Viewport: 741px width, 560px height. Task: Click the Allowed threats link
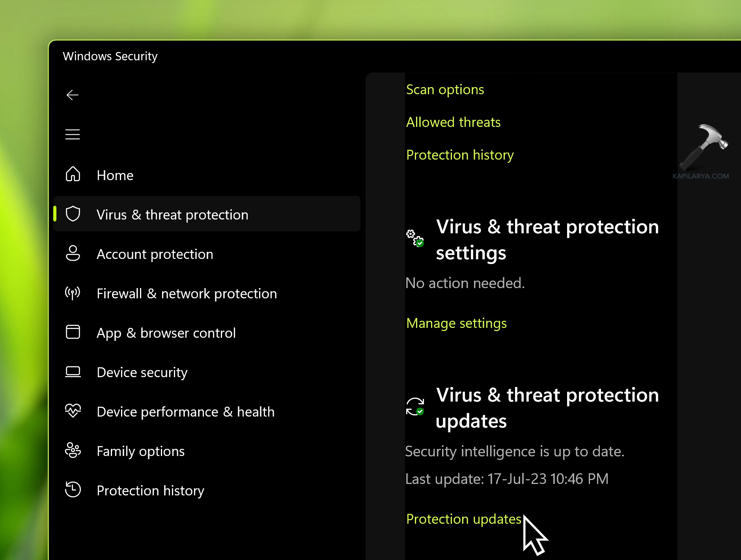click(x=454, y=123)
